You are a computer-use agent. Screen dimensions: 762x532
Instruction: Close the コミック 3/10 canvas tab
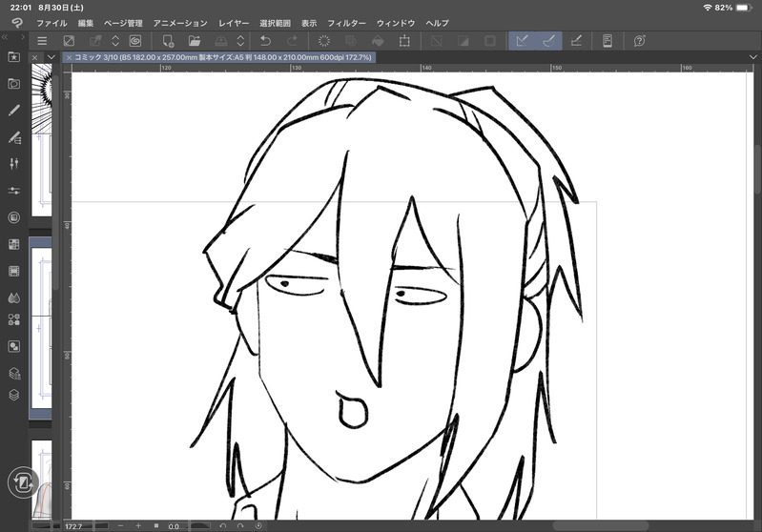pyautogui.click(x=69, y=57)
